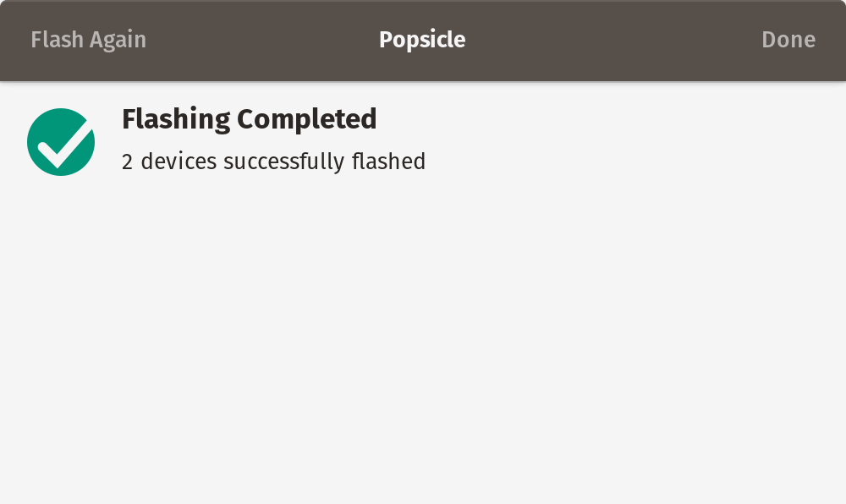Click the green success checkmark icon
This screenshot has width=846, height=504.
pyautogui.click(x=61, y=142)
